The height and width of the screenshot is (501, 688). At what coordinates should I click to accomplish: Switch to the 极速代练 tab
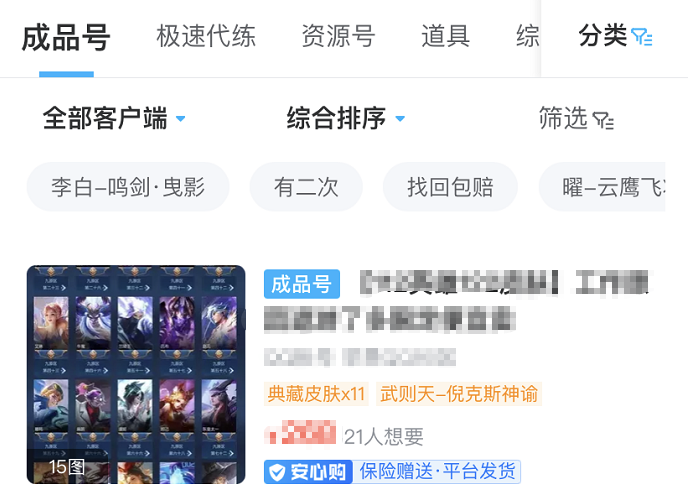206,36
